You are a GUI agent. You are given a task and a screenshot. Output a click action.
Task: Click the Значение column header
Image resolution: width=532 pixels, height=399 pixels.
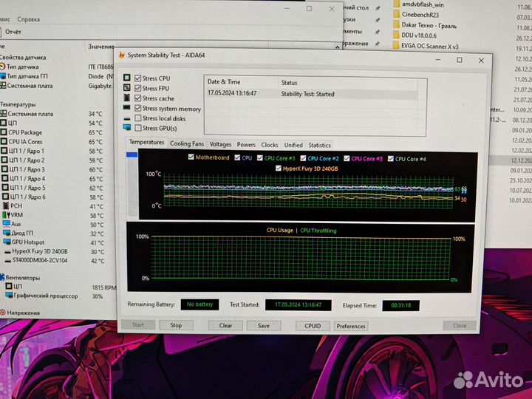(101, 47)
